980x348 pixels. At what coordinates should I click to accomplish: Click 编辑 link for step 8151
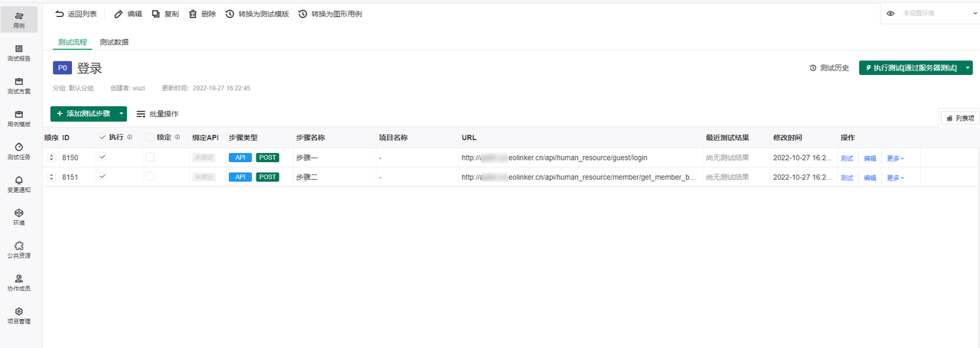pyautogui.click(x=870, y=178)
